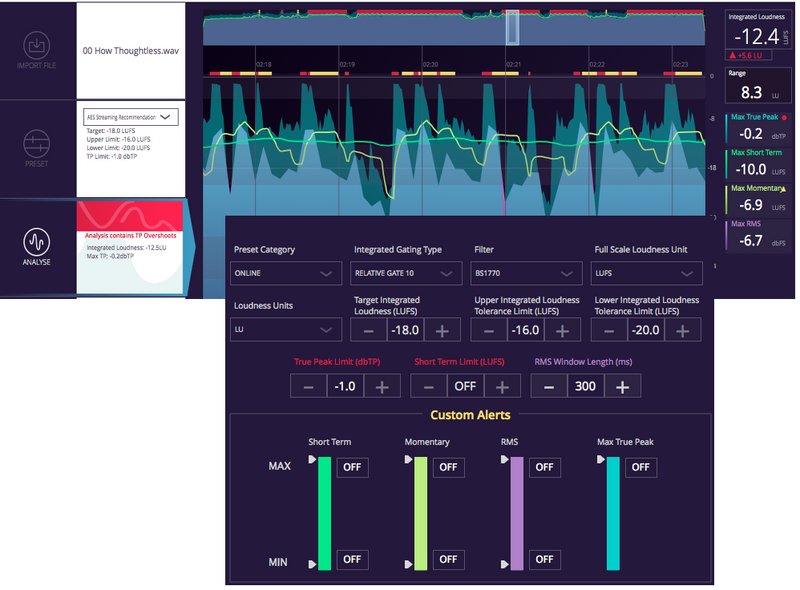This screenshot has height=590, width=800.
Task: Decrease RMS Window Length with minus button
Action: [x=549, y=386]
